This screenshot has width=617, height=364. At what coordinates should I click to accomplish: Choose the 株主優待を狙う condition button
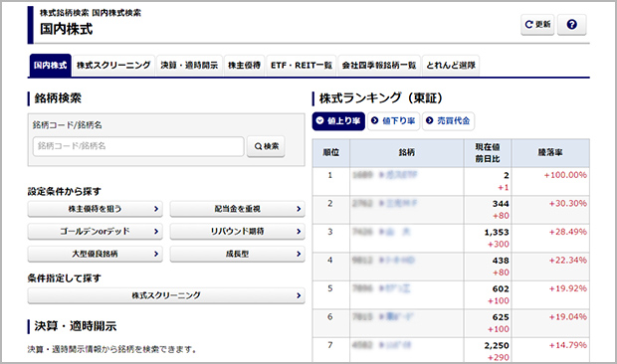(95, 209)
